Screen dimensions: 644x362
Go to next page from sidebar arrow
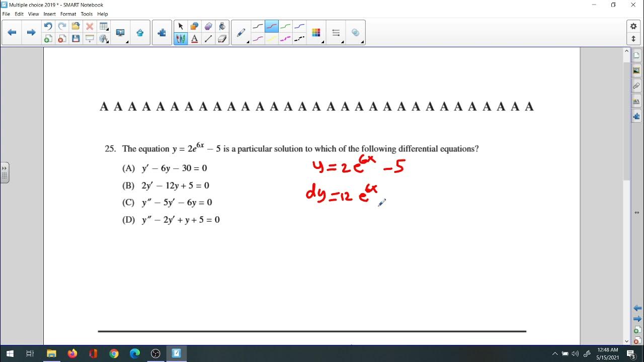[x=637, y=319]
